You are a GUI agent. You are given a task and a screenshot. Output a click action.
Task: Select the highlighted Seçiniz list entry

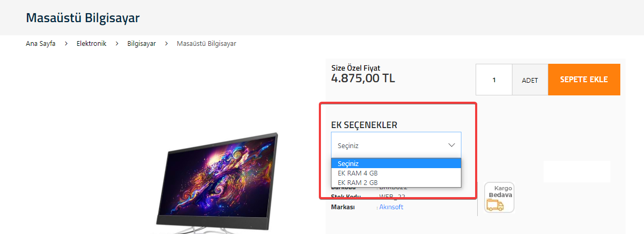click(396, 163)
